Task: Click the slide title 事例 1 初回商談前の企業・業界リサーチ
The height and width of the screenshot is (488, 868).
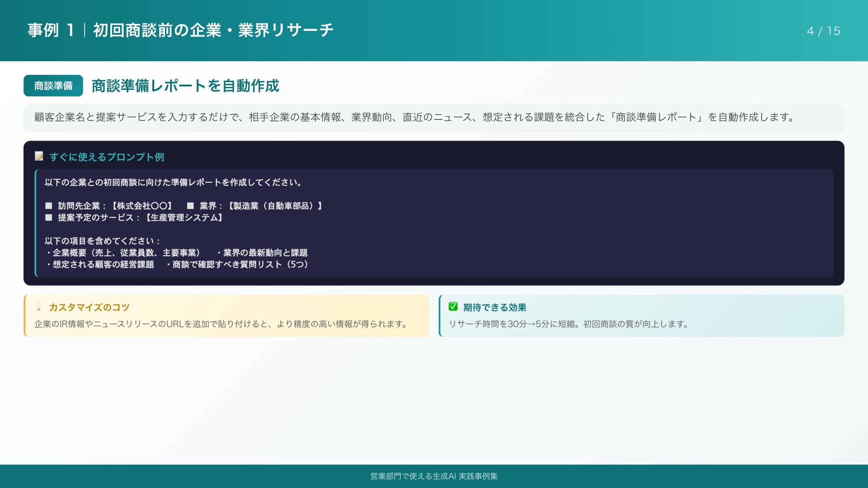Action: click(x=181, y=30)
